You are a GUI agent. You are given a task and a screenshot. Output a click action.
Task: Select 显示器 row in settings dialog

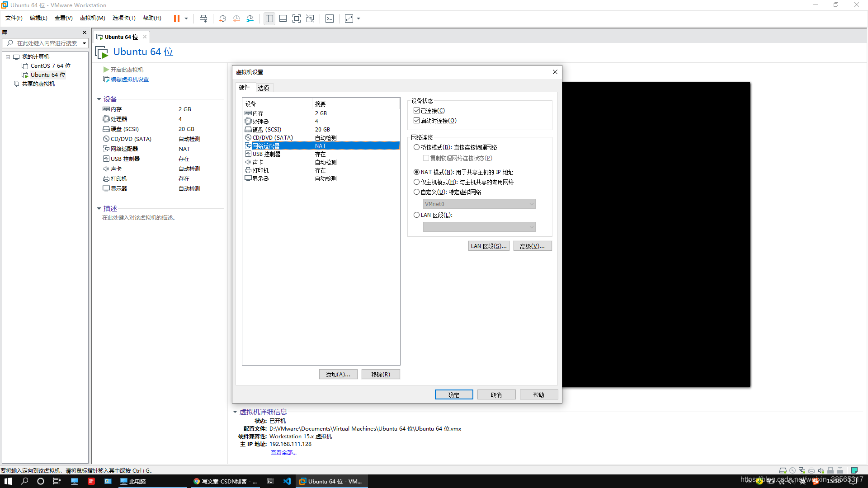tap(321, 178)
